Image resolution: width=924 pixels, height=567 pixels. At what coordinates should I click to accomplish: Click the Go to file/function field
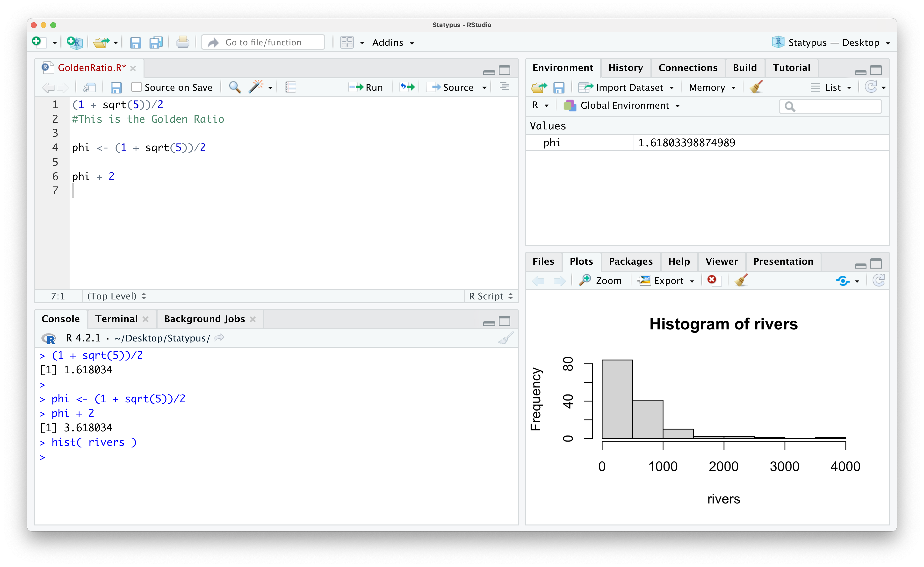pyautogui.click(x=263, y=42)
